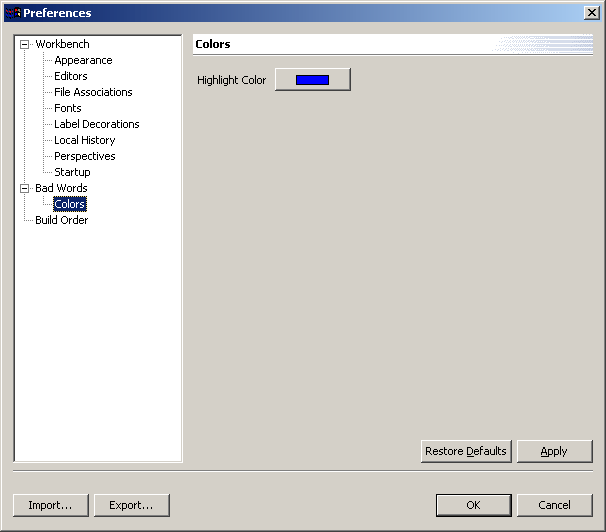
Task: Open the Startup preferences page
Action: [72, 172]
